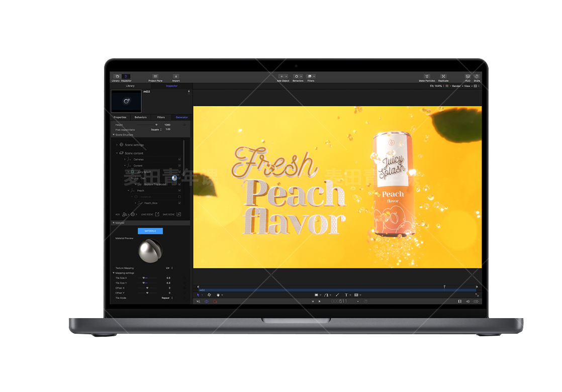The height and width of the screenshot is (392, 562).
Task: Click the Replicate toolbar icon
Action: click(443, 76)
